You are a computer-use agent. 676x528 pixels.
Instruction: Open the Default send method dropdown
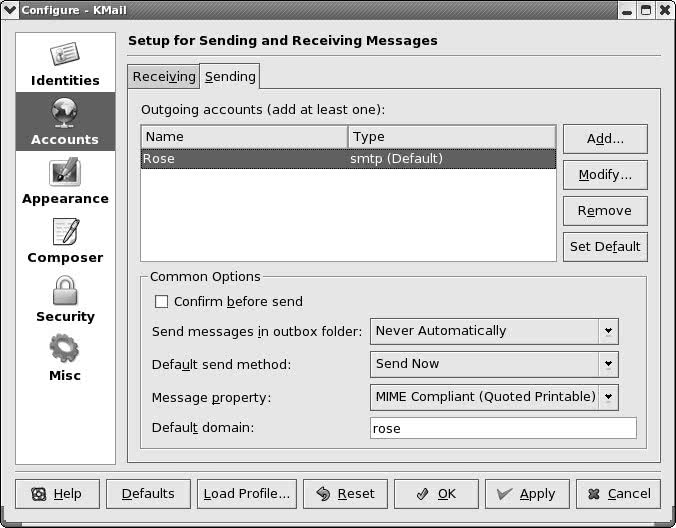494,364
